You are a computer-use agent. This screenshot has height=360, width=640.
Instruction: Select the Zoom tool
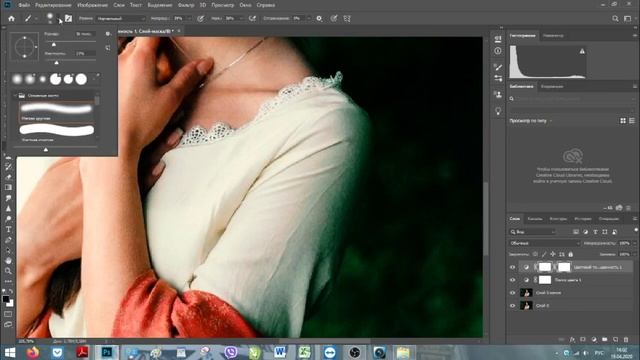pos(8,271)
